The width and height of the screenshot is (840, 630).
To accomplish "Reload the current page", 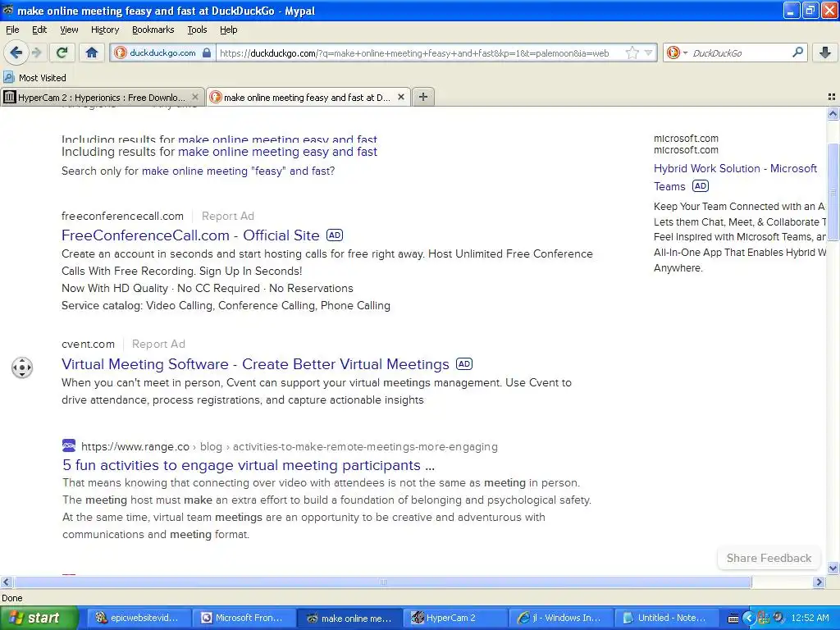I will [62, 52].
